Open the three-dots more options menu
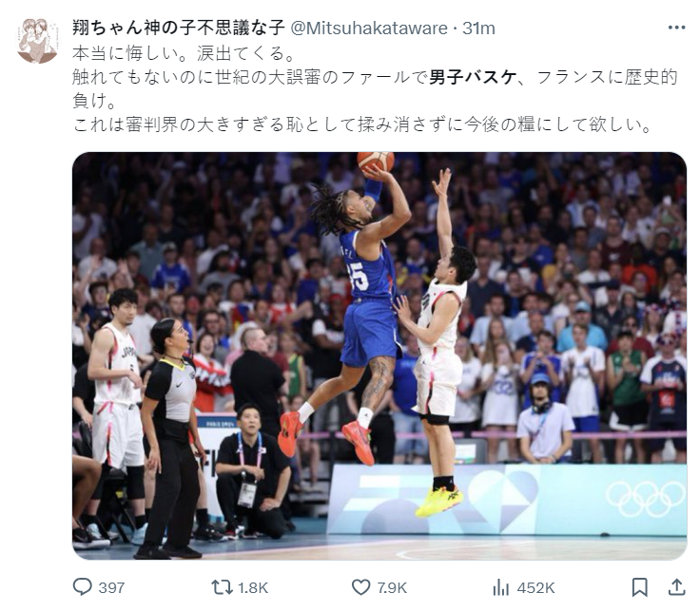Viewport: 700px width, 612px height. [677, 28]
